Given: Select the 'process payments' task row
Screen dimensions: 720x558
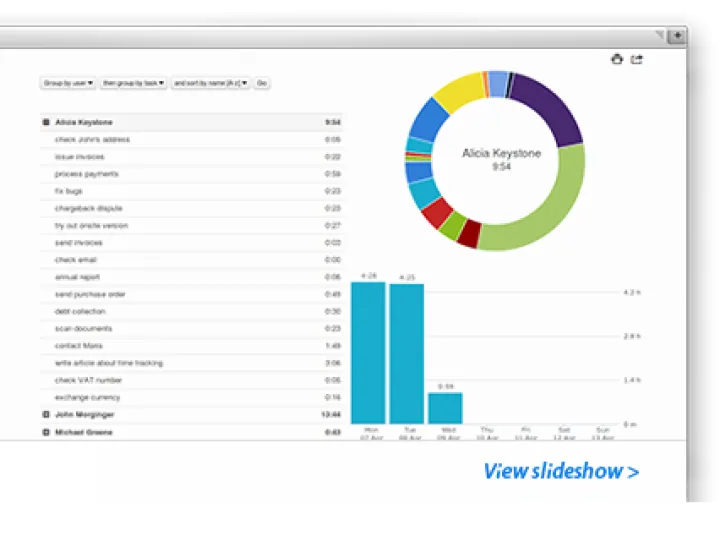Looking at the screenshot, I should [86, 174].
